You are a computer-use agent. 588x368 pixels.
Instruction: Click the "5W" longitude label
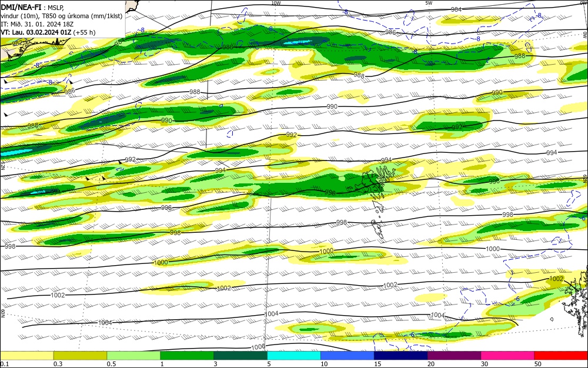click(429, 3)
